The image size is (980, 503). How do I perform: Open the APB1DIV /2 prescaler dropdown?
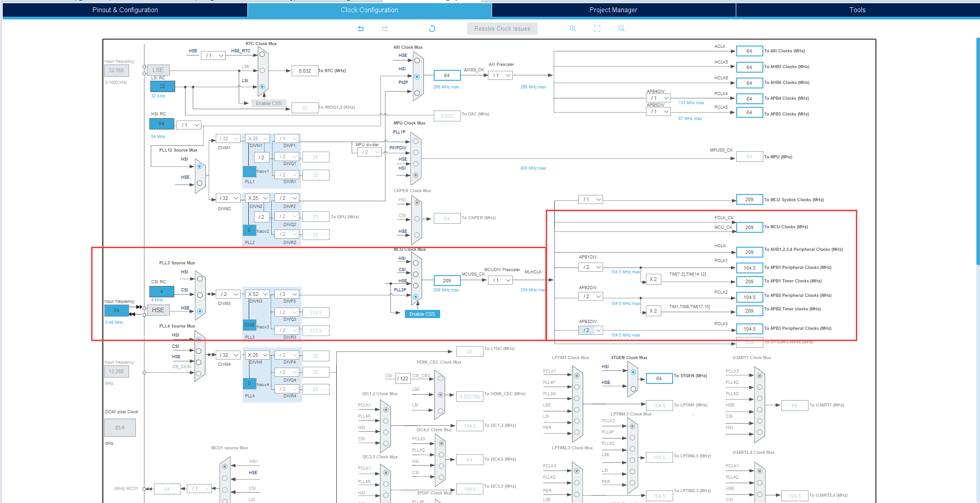[x=591, y=267]
